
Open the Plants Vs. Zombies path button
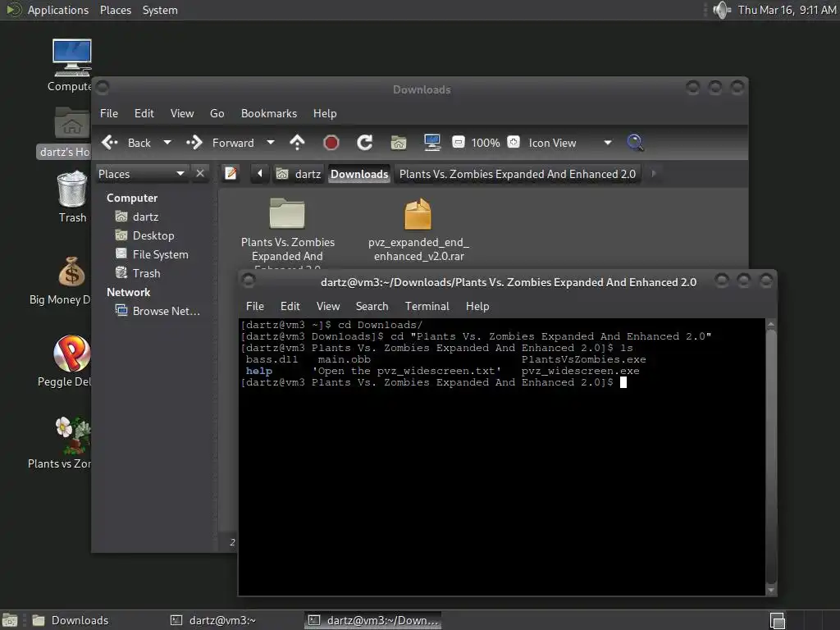pyautogui.click(x=518, y=174)
